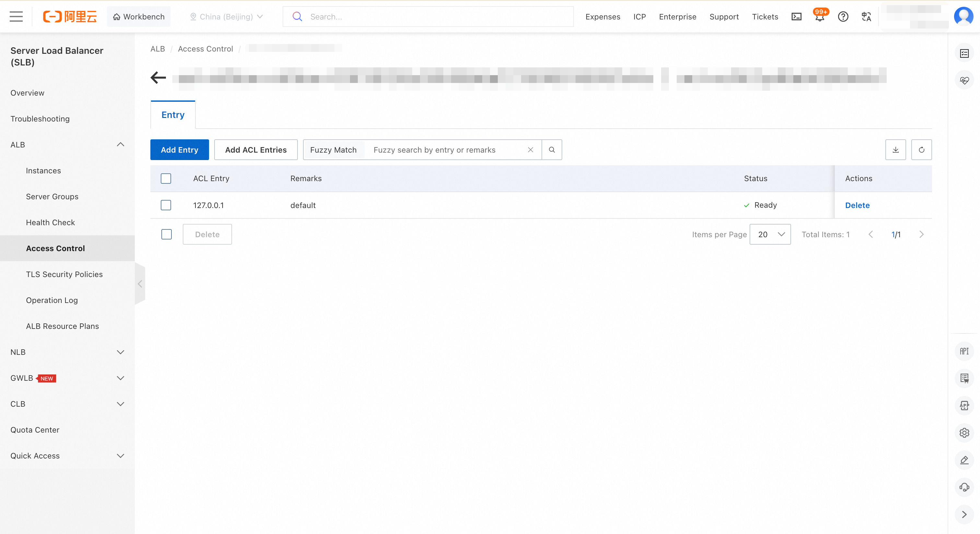Open the notifications bell icon
Viewport: 980px width, 534px height.
(820, 17)
